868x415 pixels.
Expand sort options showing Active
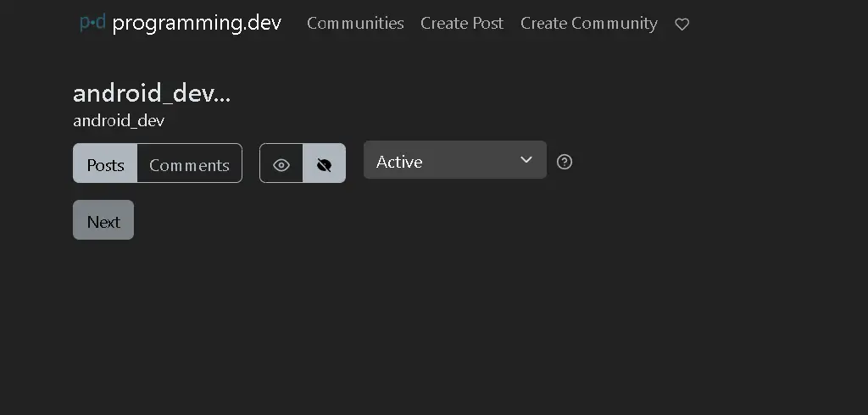pyautogui.click(x=455, y=160)
